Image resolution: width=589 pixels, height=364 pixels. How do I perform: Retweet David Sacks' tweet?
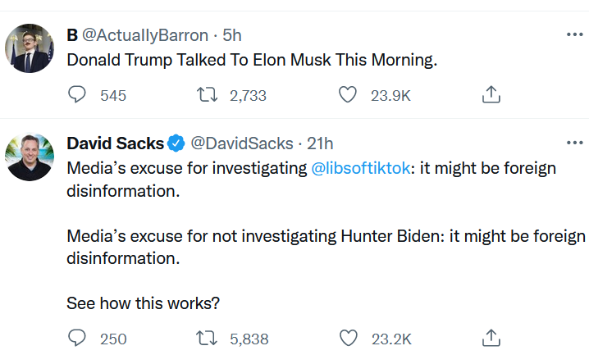(207, 338)
